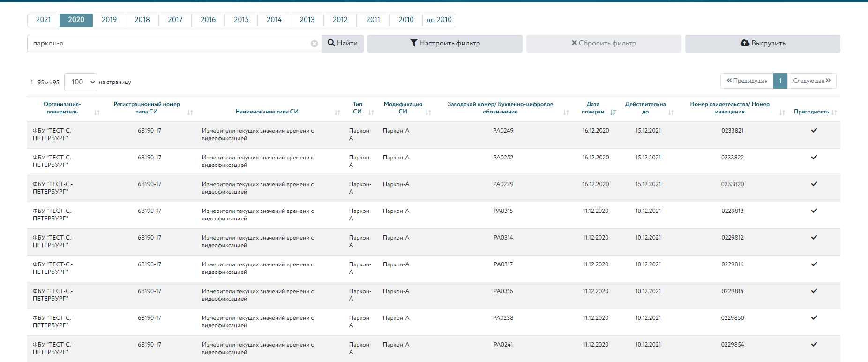The image size is (868, 362).
Task: Click the Найти search button
Action: [343, 43]
